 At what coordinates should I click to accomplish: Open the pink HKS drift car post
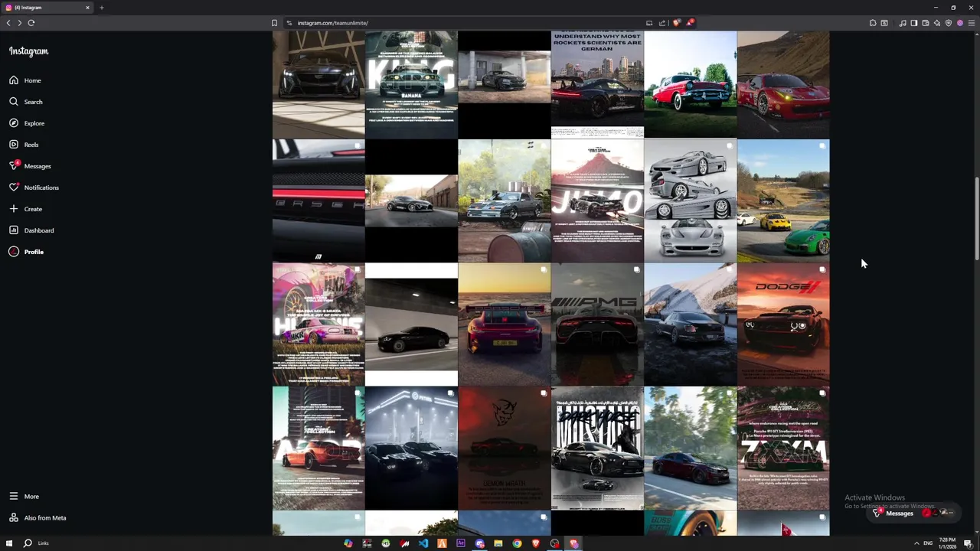[318, 324]
